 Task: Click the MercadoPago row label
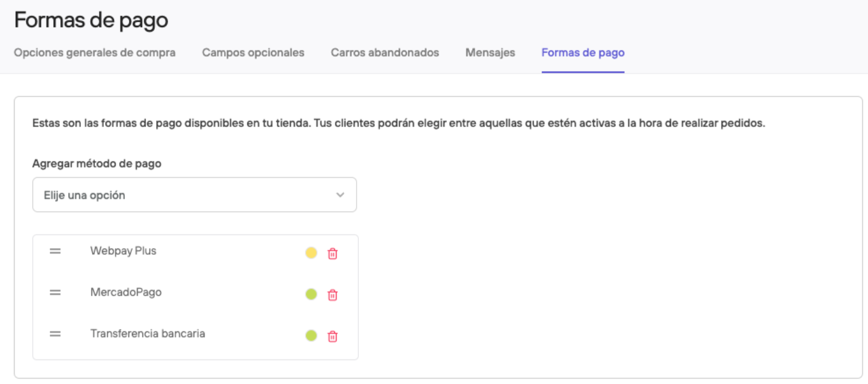126,292
